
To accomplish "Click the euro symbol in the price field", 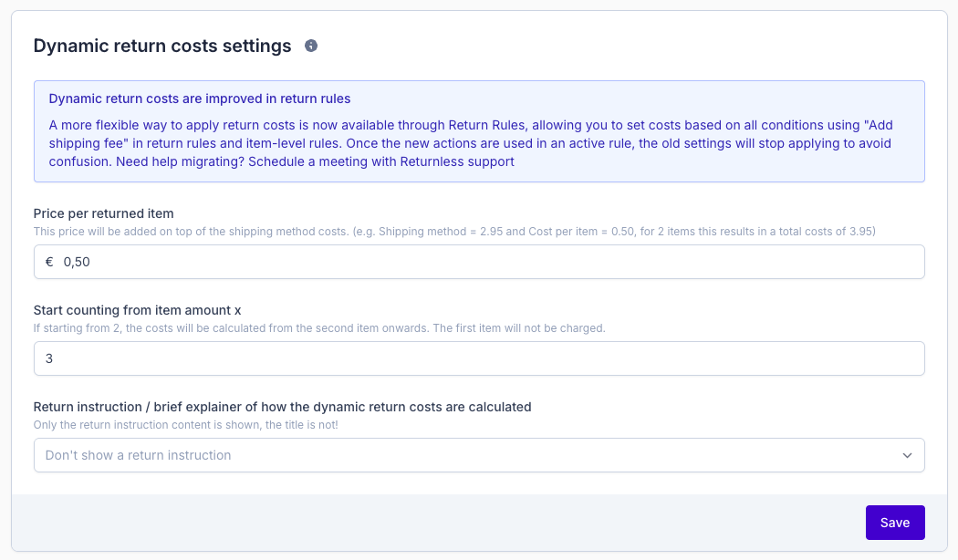I will click(x=50, y=263).
